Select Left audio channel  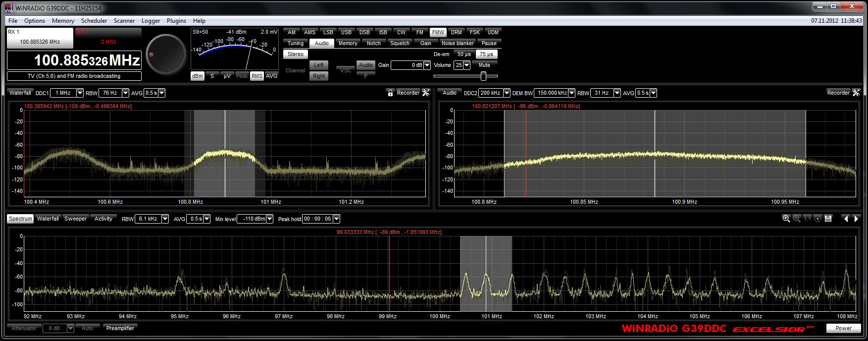319,65
